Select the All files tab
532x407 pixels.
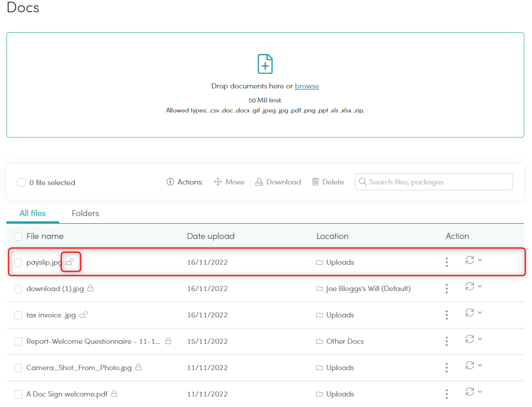32,213
